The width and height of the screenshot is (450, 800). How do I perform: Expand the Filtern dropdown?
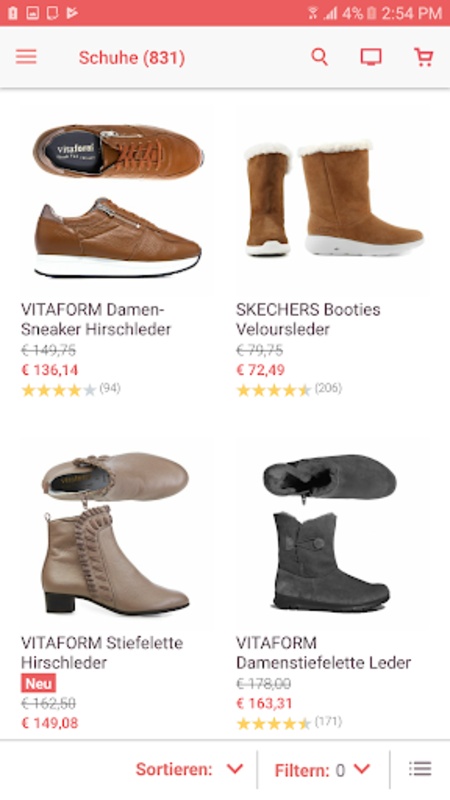pyautogui.click(x=322, y=769)
